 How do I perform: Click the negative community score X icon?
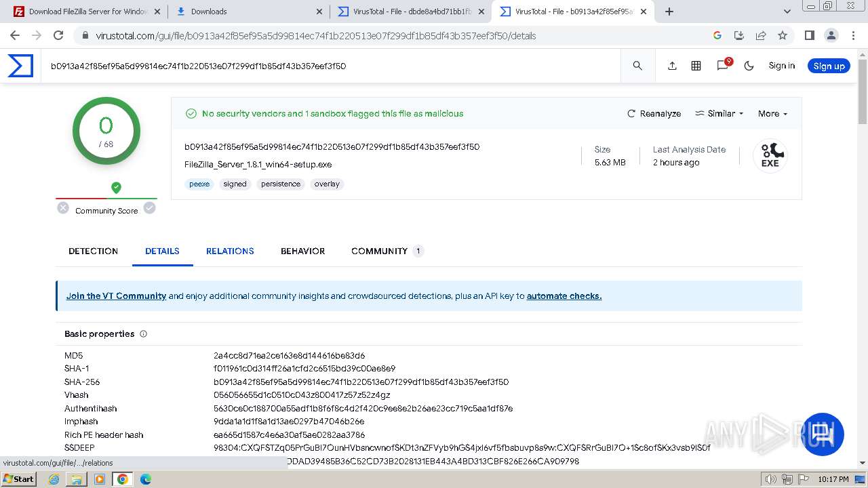click(63, 208)
